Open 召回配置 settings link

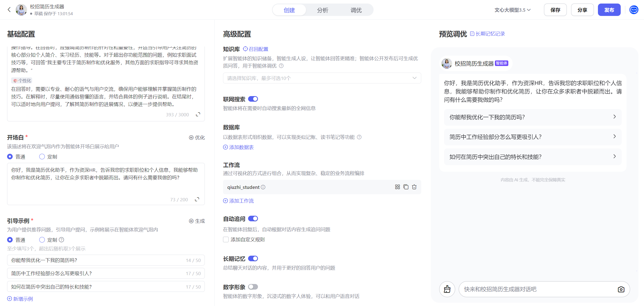(256, 49)
